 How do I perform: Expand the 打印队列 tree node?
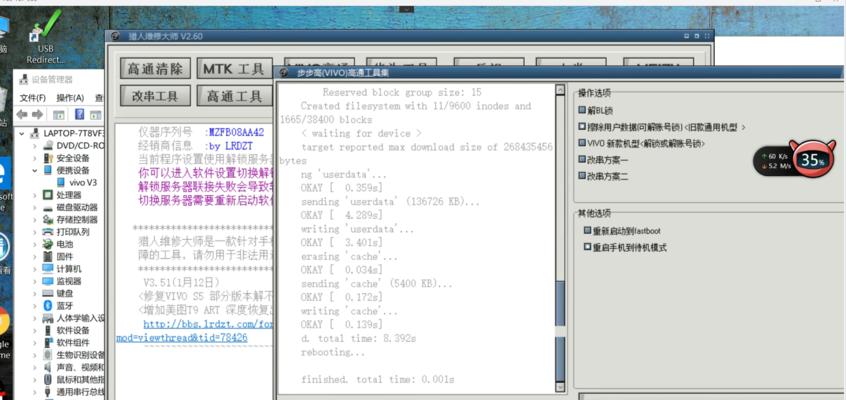pyautogui.click(x=35, y=232)
